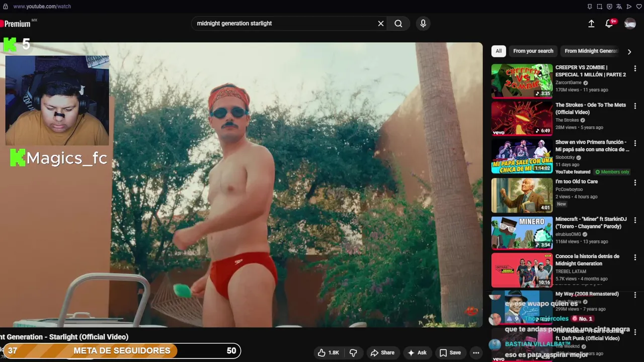Open options for I'm too Old to Care
This screenshot has height=362, width=644.
635,183
